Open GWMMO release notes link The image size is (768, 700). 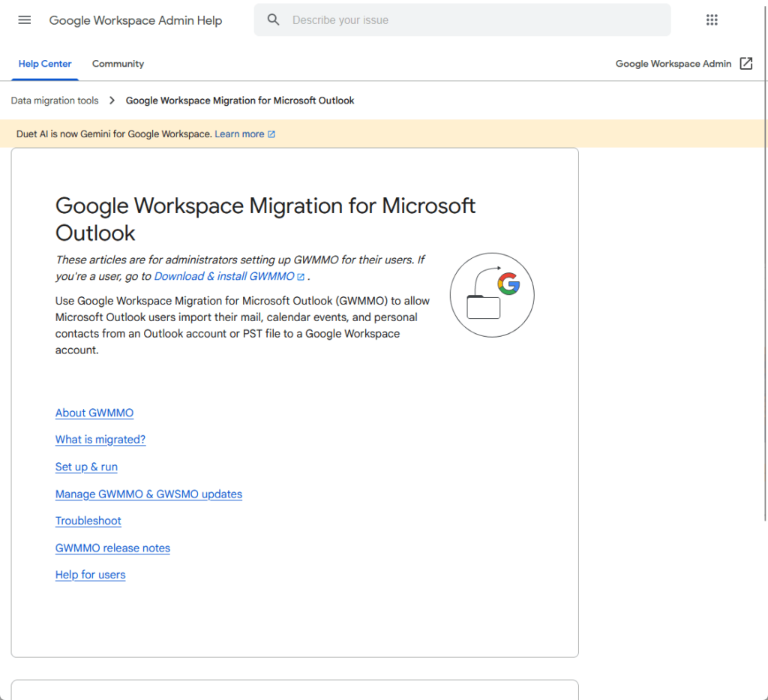(112, 548)
